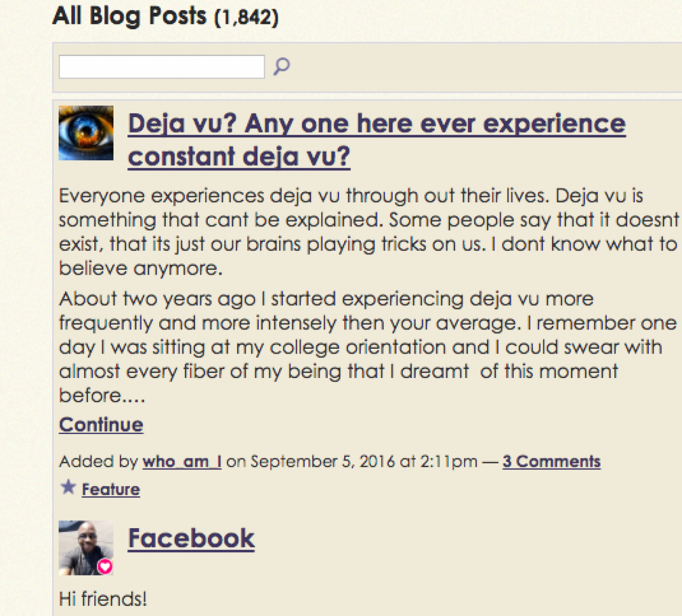This screenshot has width=682, height=616.
Task: Open the Facebook blog post title
Action: (191, 538)
